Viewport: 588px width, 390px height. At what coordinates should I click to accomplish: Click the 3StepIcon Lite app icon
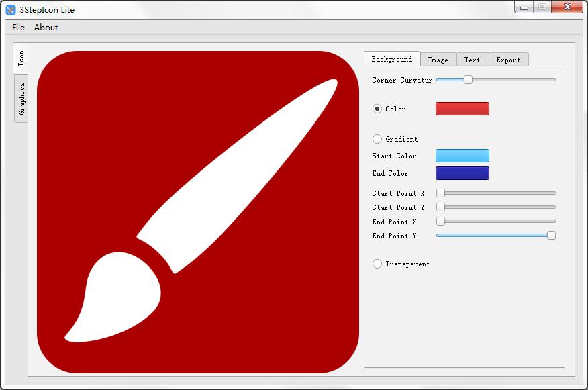point(11,10)
